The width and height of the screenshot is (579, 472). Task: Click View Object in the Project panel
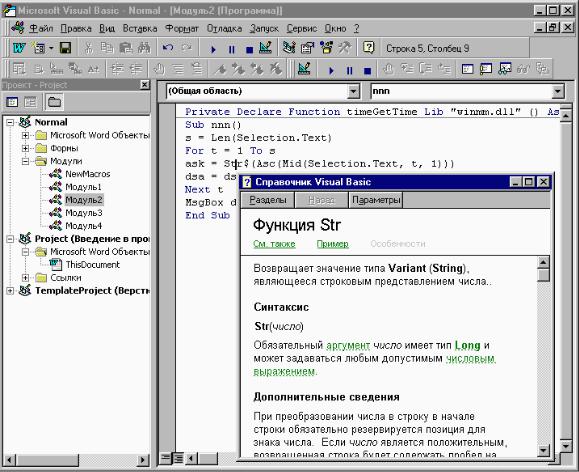pos(30,102)
